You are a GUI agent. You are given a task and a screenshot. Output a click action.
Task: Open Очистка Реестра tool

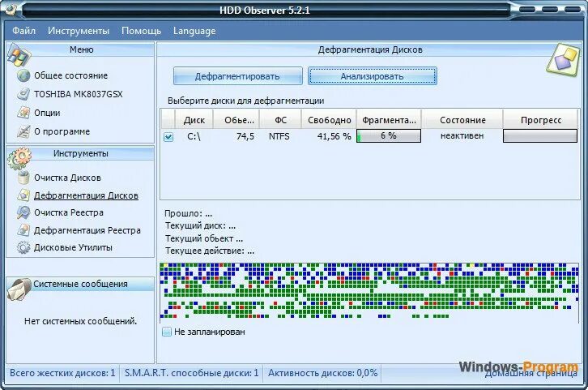[69, 212]
